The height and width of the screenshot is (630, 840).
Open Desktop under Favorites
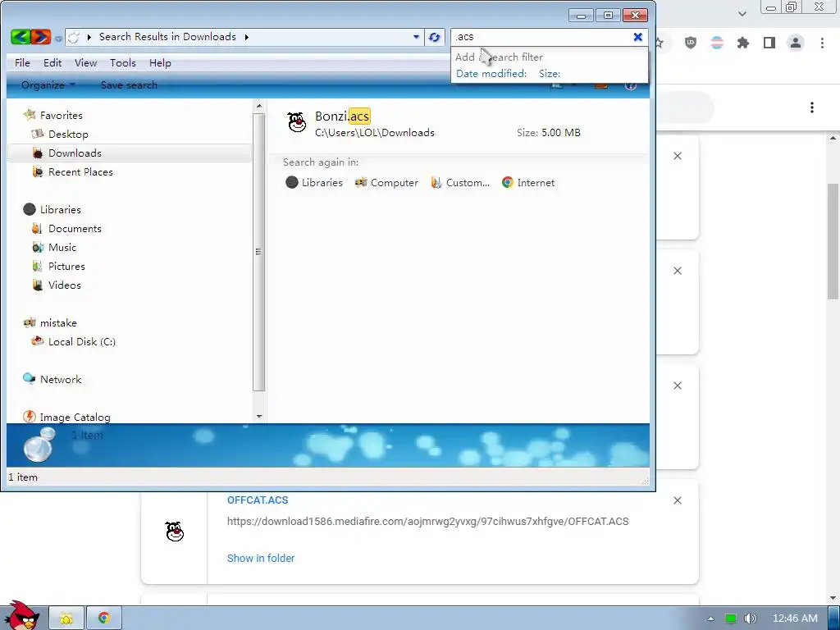[x=68, y=135]
